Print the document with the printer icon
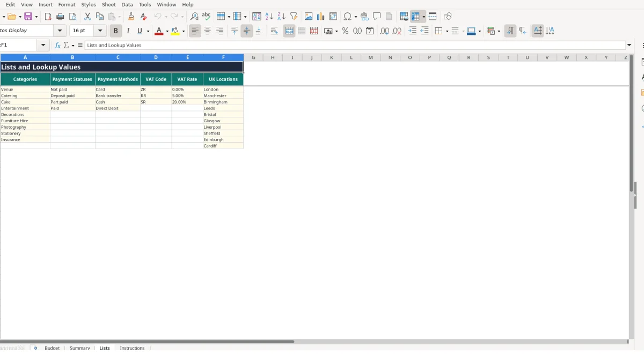The width and height of the screenshot is (644, 362). point(60,17)
